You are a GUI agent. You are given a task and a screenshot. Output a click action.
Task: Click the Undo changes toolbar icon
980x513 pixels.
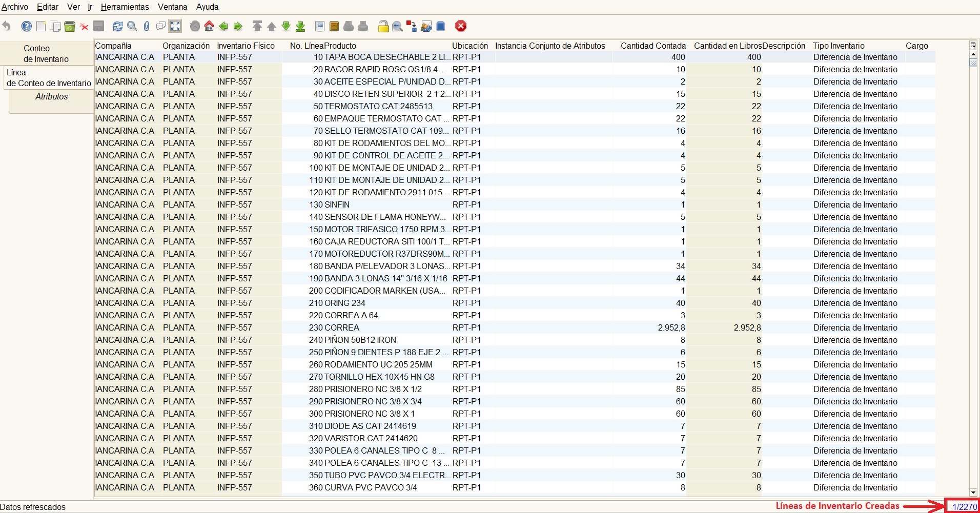click(x=7, y=26)
